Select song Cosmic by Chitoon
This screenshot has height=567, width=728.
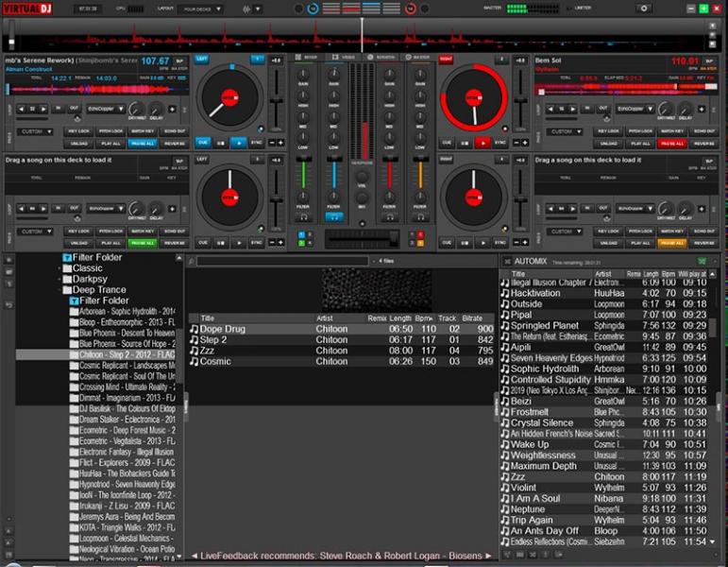click(x=341, y=362)
